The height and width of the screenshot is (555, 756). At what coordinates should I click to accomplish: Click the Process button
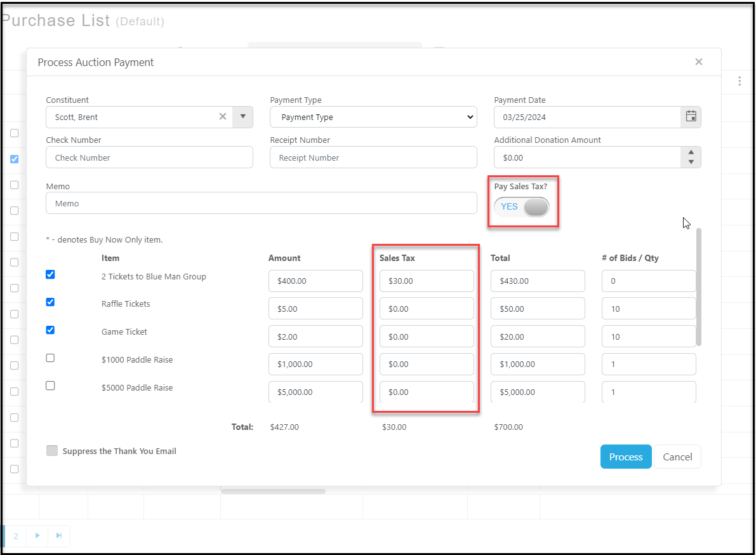coord(626,457)
